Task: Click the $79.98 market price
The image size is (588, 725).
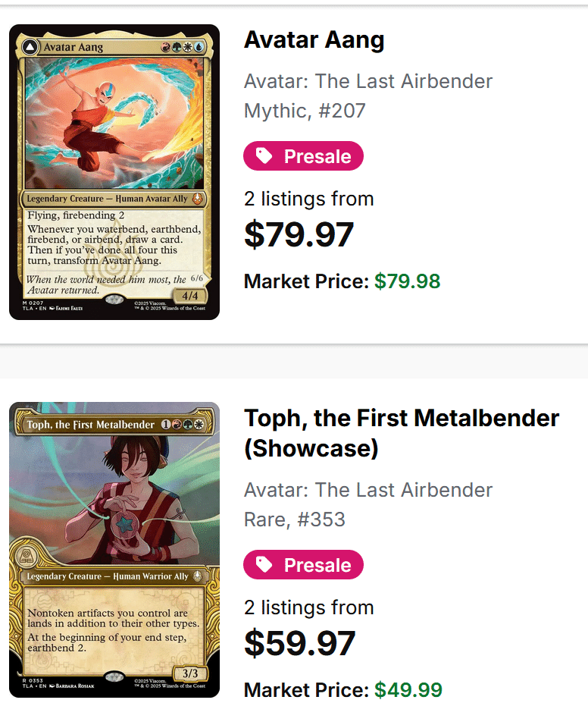Action: coord(407,281)
